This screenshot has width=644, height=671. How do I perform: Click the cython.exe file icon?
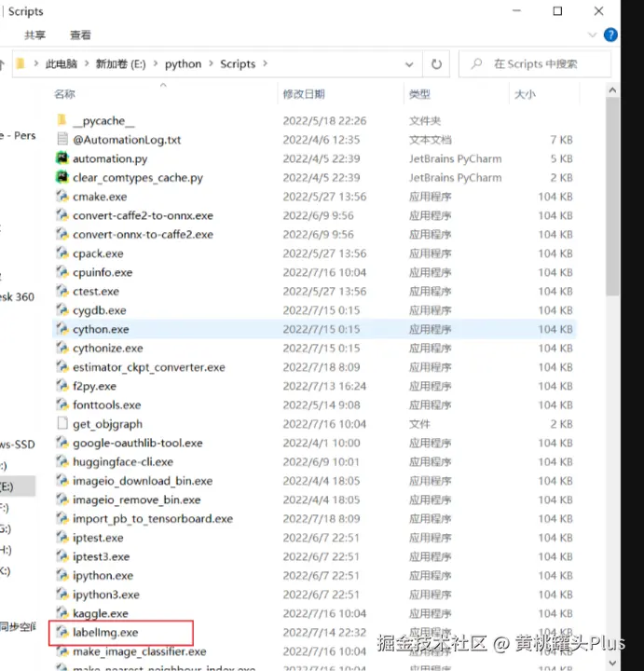point(62,329)
